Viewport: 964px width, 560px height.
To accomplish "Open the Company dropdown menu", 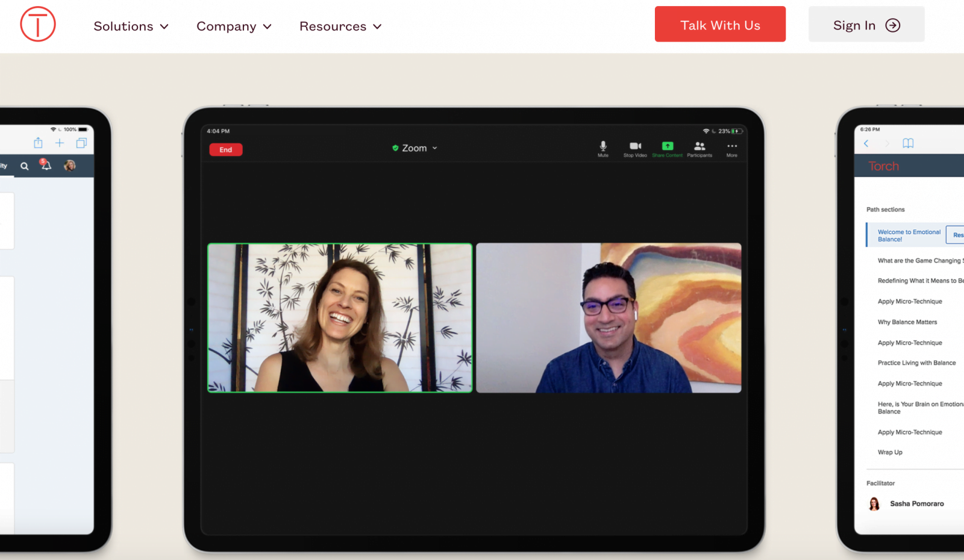I will (234, 26).
